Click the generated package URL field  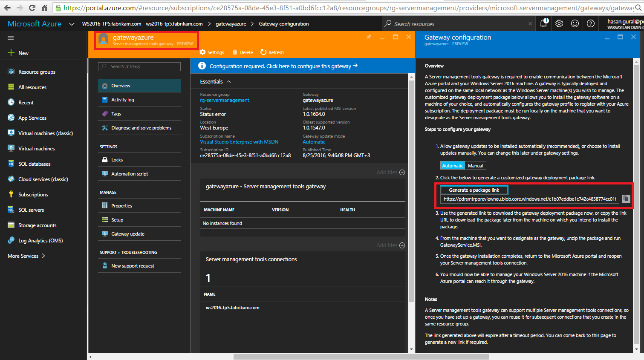(530, 199)
